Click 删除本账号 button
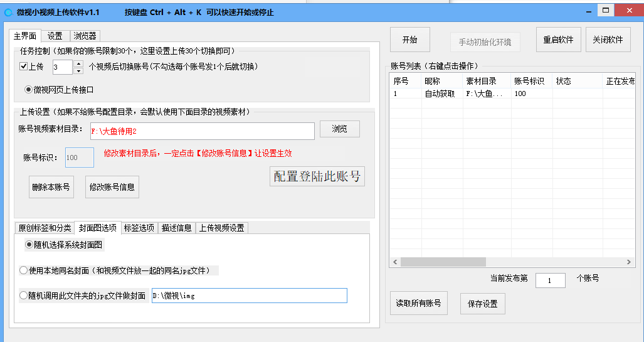This screenshot has height=342, width=644. pos(51,187)
